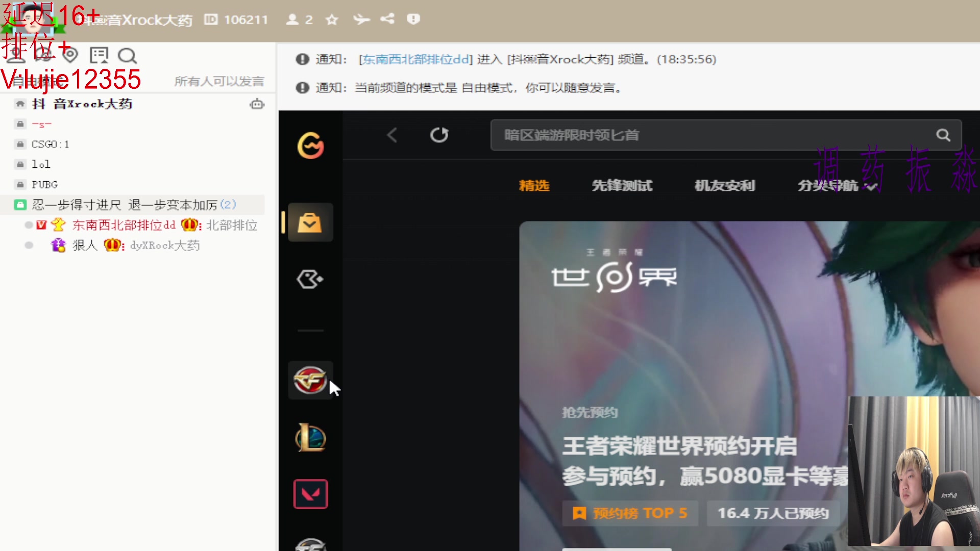Open the League of Legends icon
This screenshot has width=980, height=551.
(310, 437)
